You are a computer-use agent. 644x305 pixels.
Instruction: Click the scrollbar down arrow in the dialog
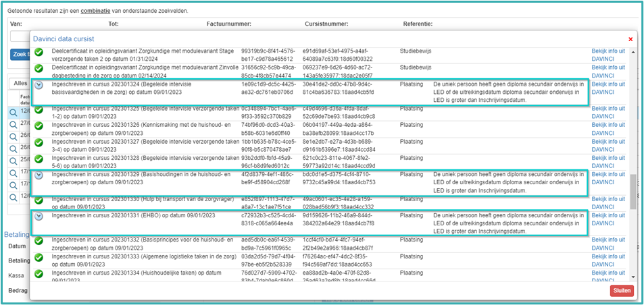(x=633, y=276)
